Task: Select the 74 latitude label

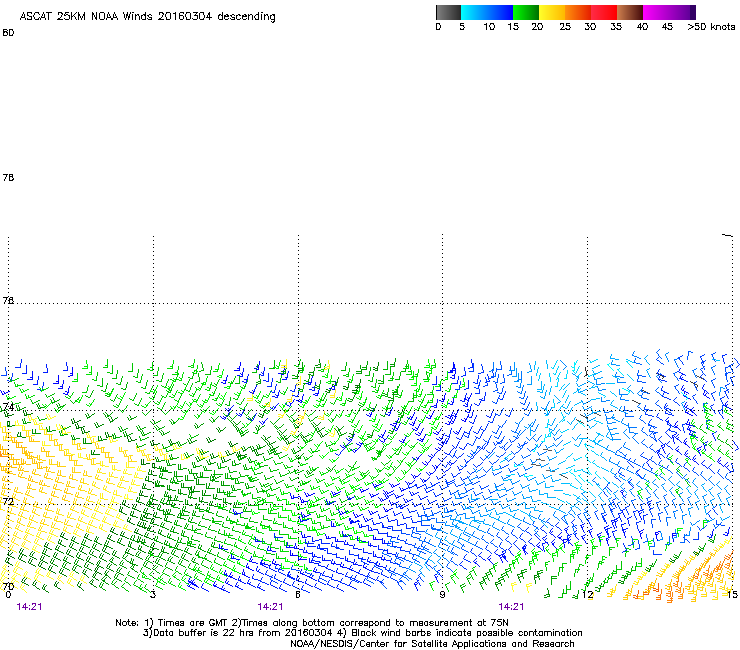Action: point(8,406)
